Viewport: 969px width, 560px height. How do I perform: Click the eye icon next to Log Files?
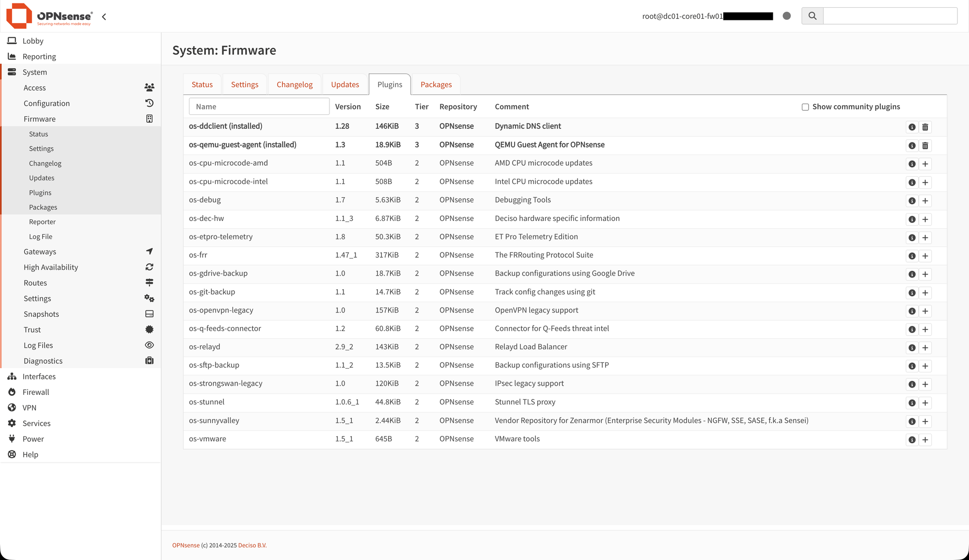149,345
